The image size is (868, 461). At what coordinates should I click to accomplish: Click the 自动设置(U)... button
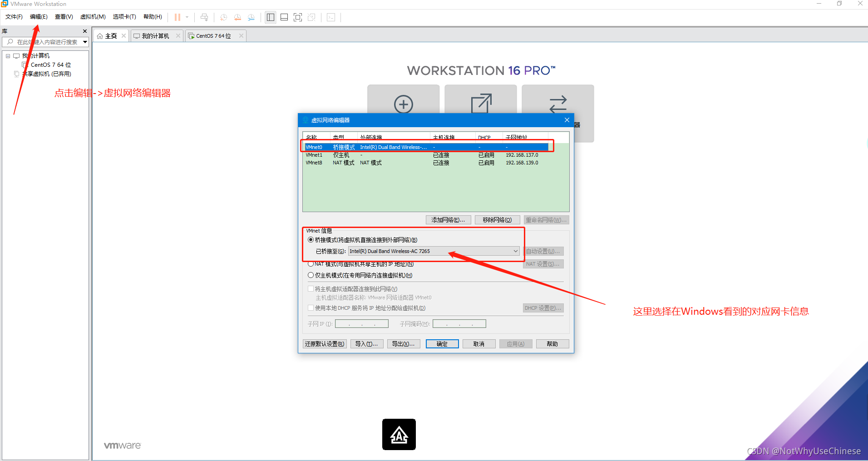[x=543, y=251]
